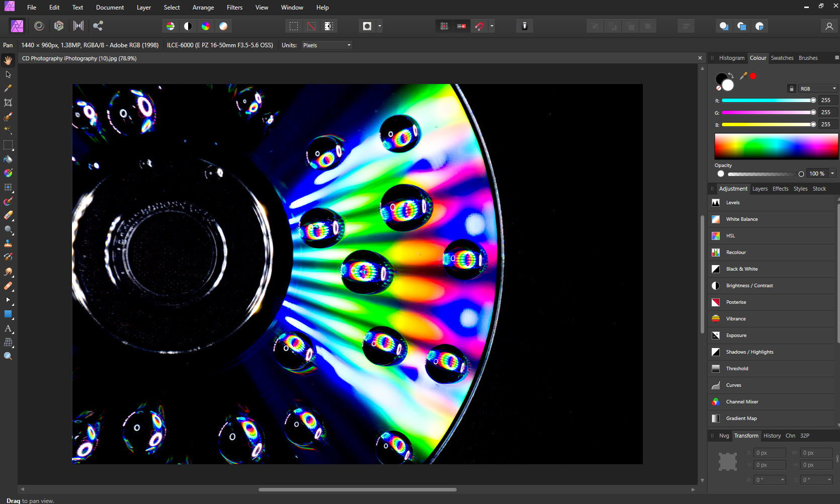This screenshot has width=840, height=504.
Task: Switch to the Tone Mapping Persona
Action: pos(78,26)
